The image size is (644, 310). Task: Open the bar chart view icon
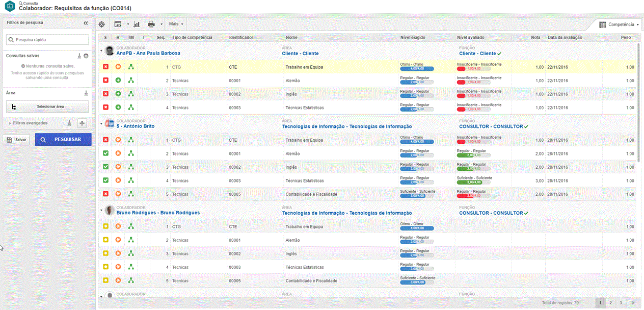pos(137,24)
